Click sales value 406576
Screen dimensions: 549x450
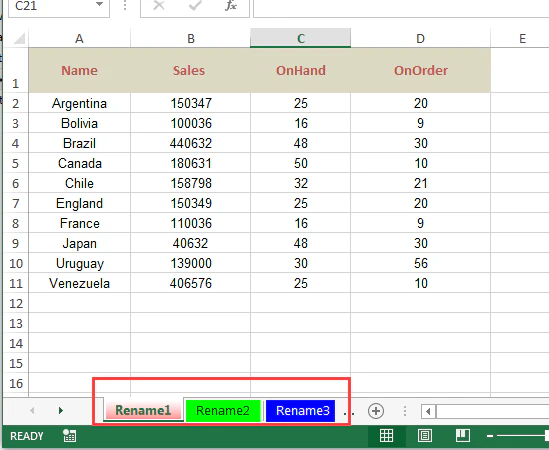pos(190,283)
